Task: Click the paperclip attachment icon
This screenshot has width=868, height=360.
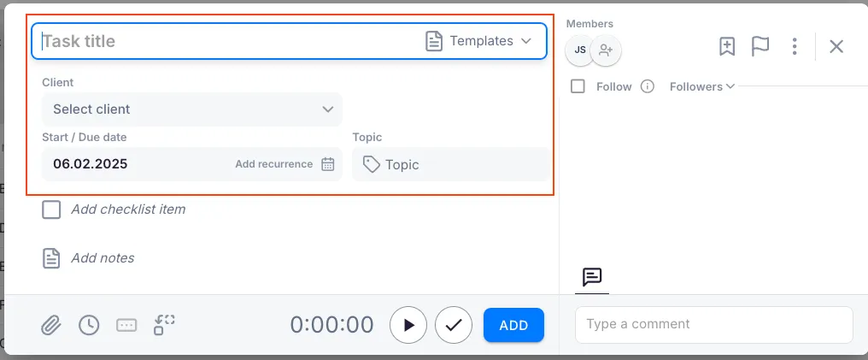Action: coord(51,325)
